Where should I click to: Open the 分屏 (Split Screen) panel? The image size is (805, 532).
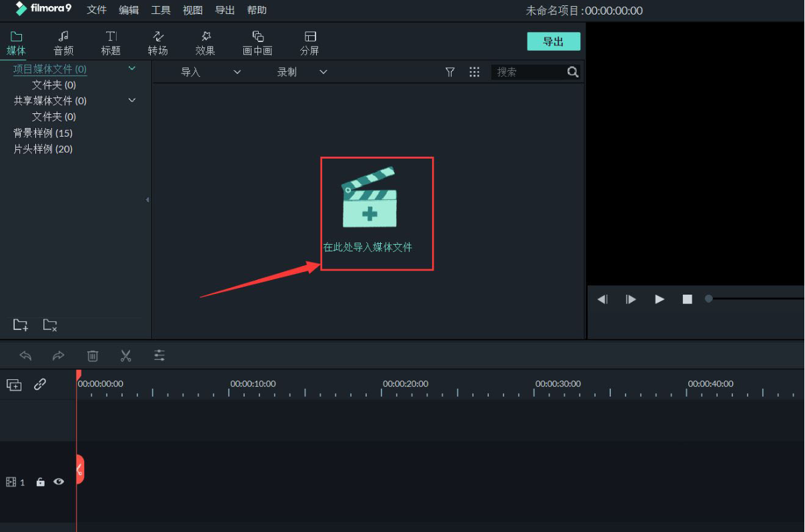tap(309, 41)
